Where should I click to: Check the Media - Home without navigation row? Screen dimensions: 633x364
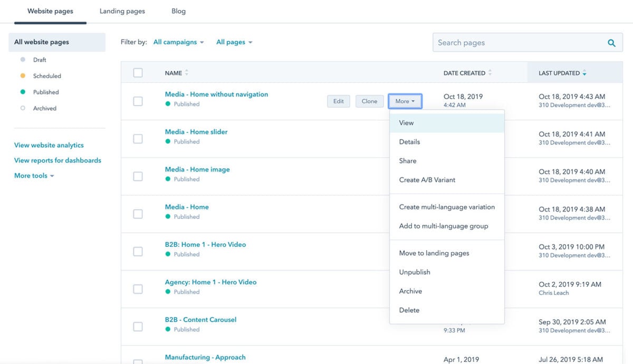tap(138, 101)
